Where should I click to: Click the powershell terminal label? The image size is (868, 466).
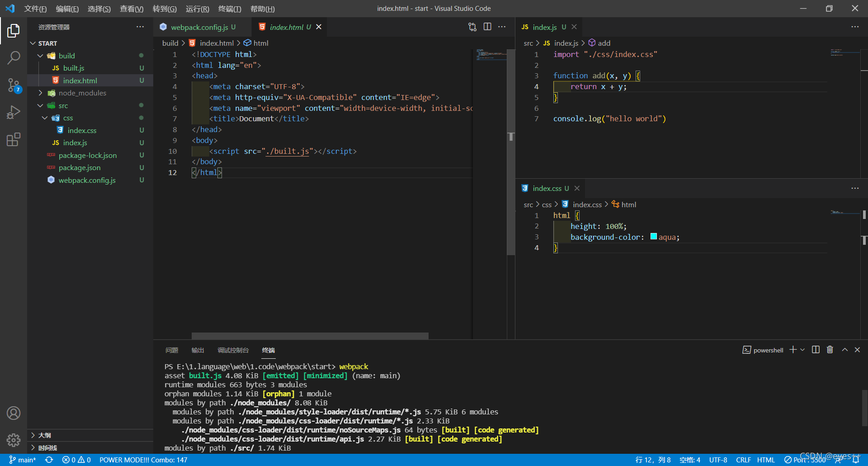[x=763, y=350]
